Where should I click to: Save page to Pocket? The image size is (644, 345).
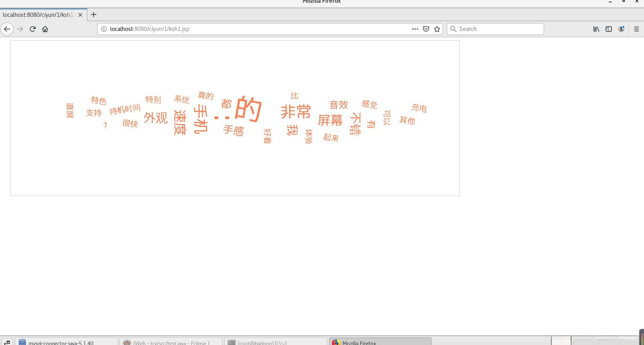tap(426, 29)
